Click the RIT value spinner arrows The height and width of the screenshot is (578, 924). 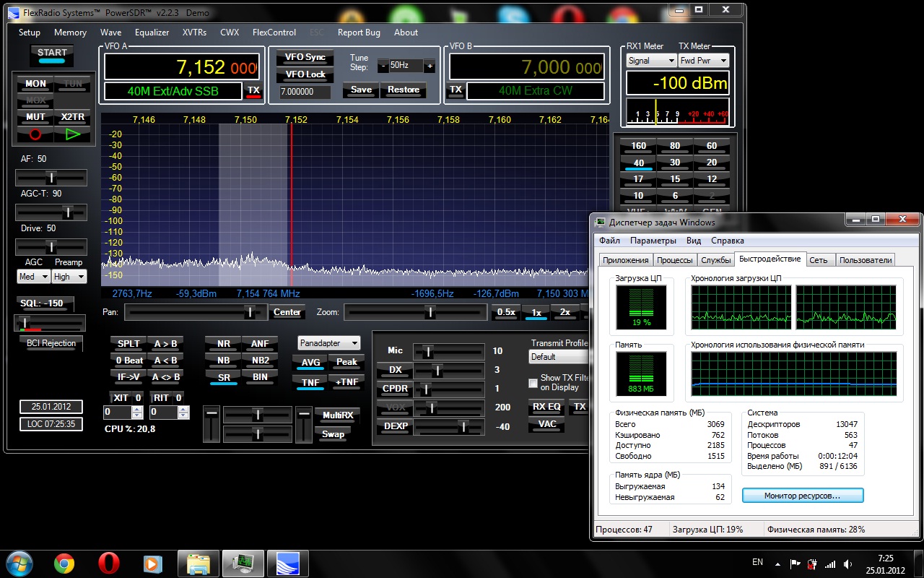(x=183, y=413)
